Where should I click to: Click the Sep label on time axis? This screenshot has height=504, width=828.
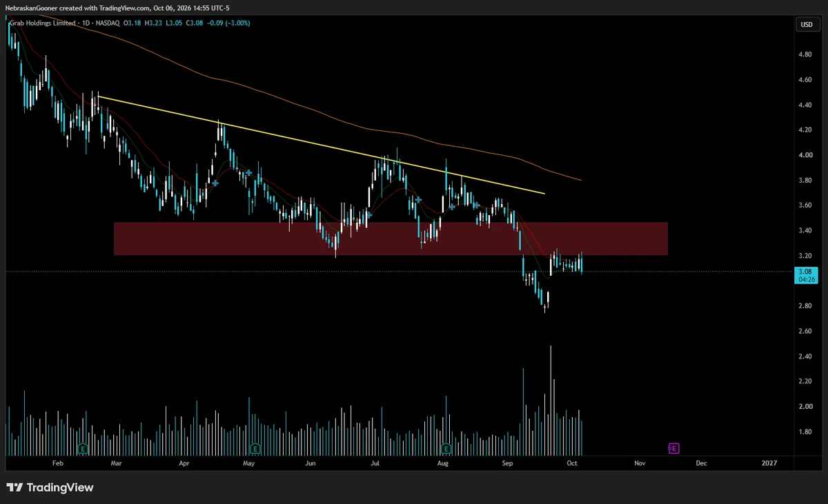[x=508, y=464]
